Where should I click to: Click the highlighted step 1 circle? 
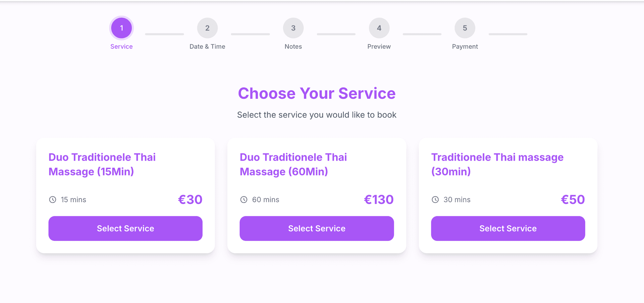[x=121, y=28]
